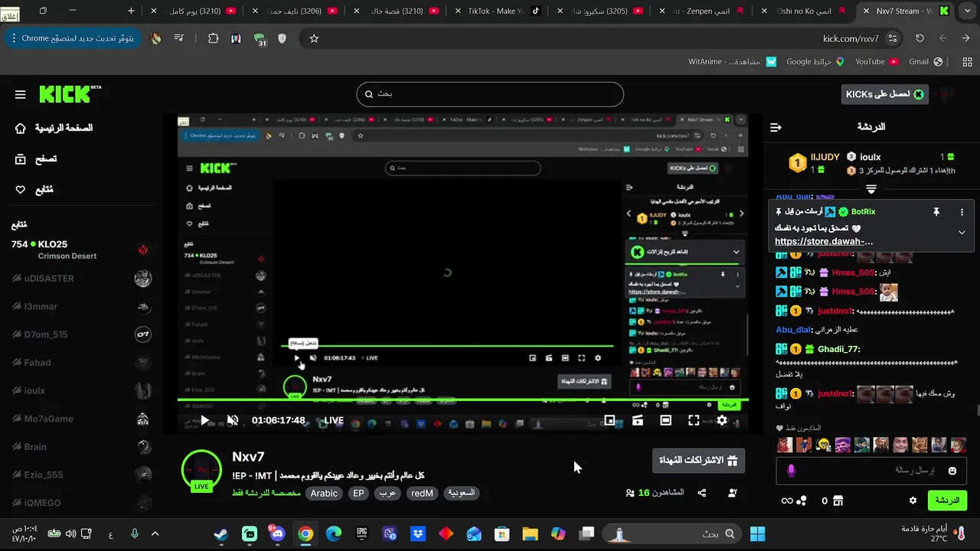This screenshot has height=551, width=980.
Task: Open the WitAnime bookmark
Action: pos(732,62)
